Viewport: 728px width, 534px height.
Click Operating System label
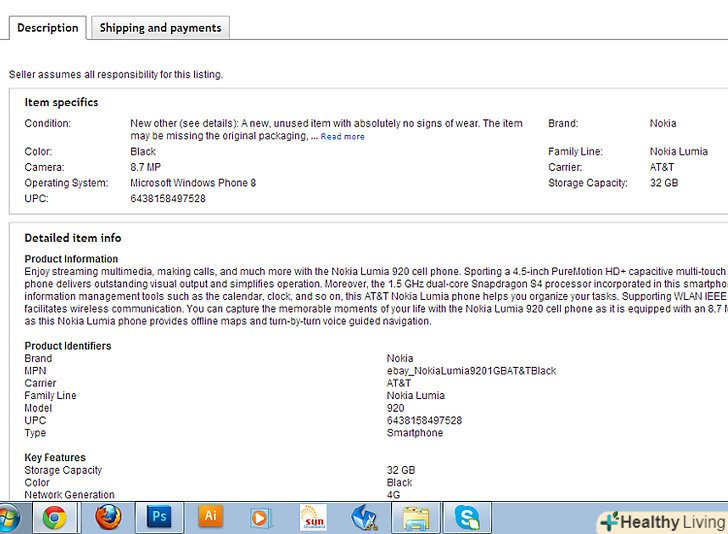click(66, 182)
